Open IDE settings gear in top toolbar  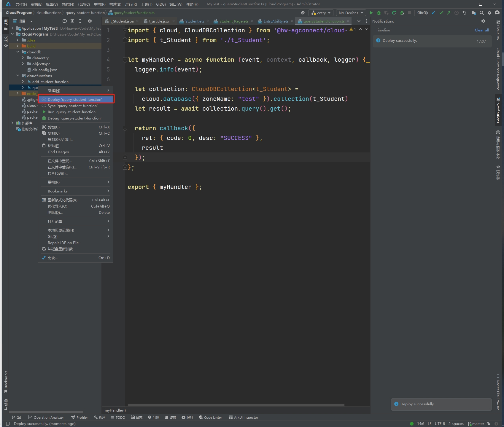[x=489, y=13]
